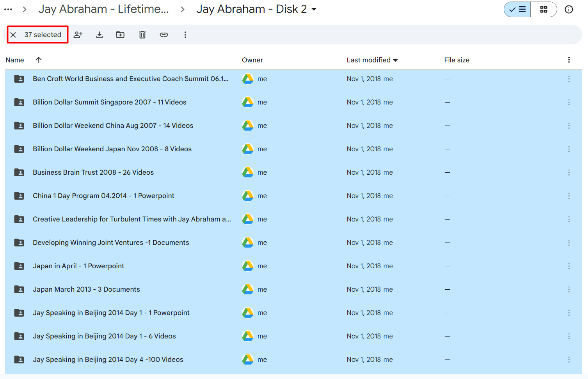
Task: Select Jay Speaking in Beijing Day 1 Powerpoint folder
Action: pos(293,313)
